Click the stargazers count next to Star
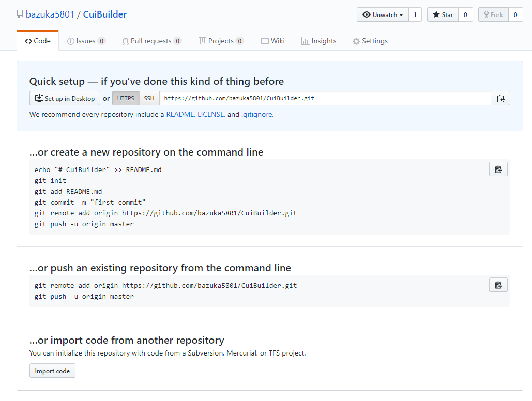532x401 pixels. [465, 14]
